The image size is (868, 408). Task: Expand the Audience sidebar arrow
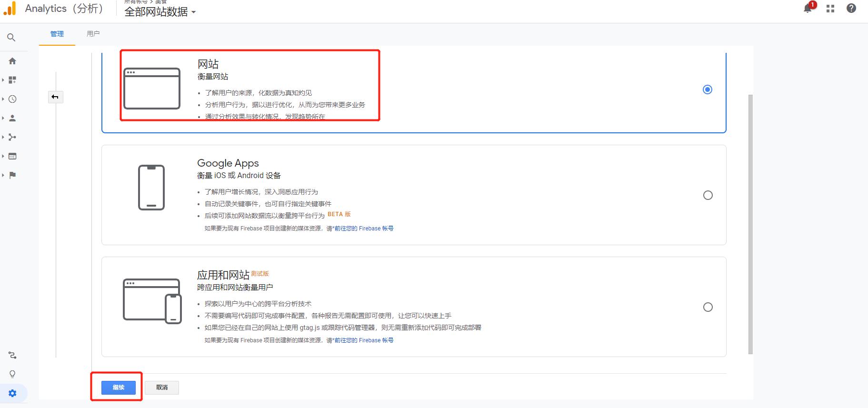pyautogui.click(x=3, y=118)
